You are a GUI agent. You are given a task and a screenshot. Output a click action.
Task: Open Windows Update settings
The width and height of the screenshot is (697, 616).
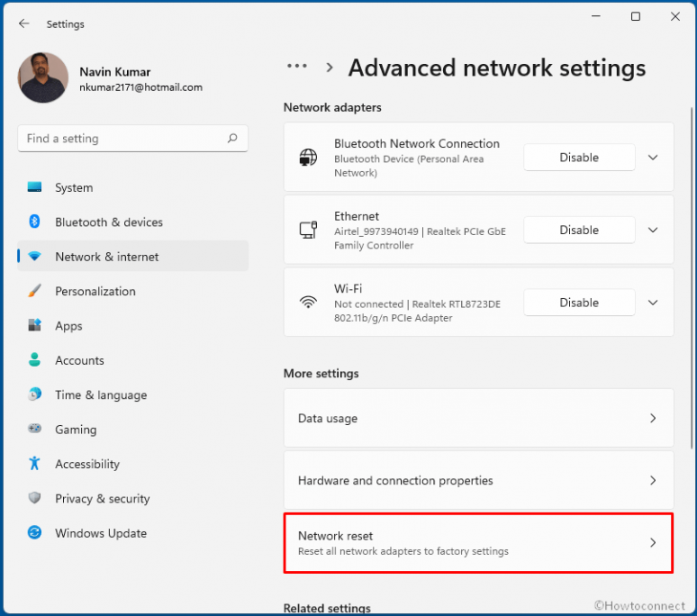coord(132,533)
